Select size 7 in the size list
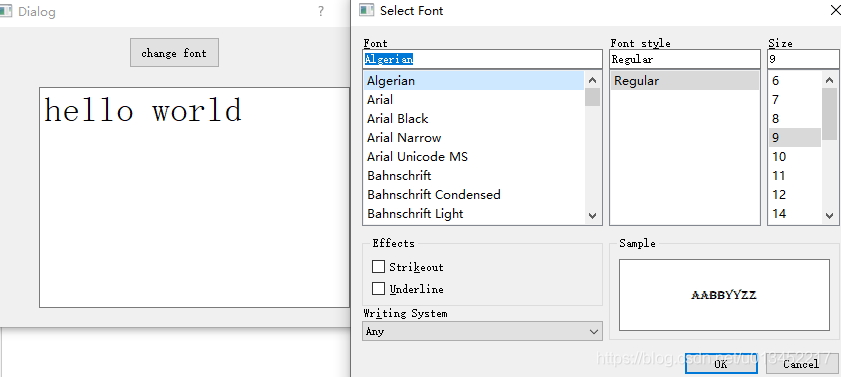841x377 pixels. pos(795,100)
